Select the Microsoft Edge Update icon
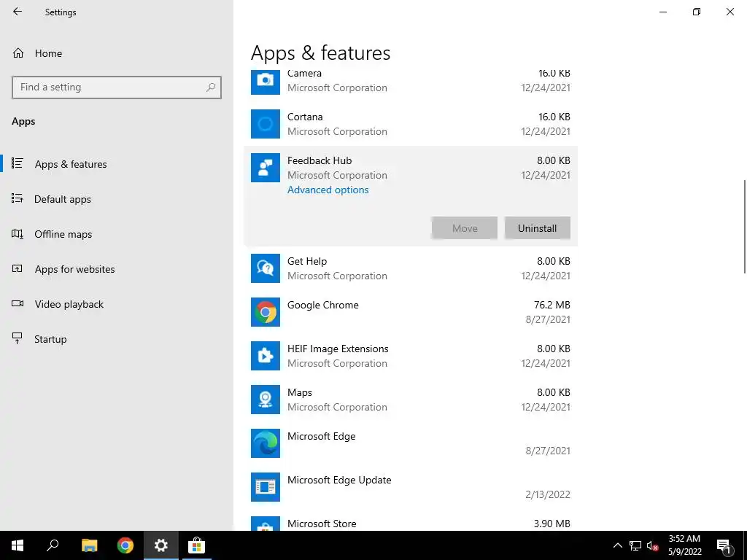This screenshot has height=560, width=747. point(266,487)
